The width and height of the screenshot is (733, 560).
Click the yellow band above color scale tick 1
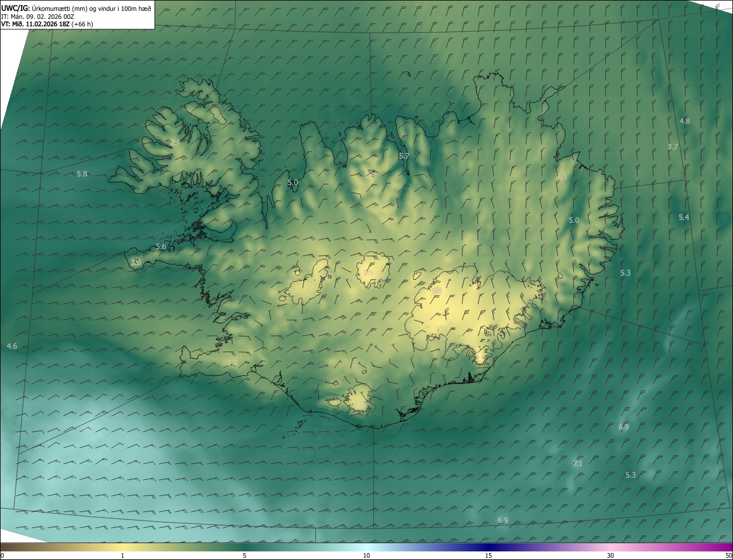[123, 547]
